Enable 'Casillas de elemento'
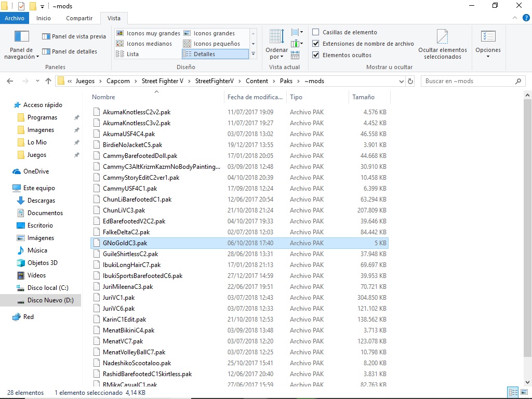The image size is (532, 399). point(315,32)
